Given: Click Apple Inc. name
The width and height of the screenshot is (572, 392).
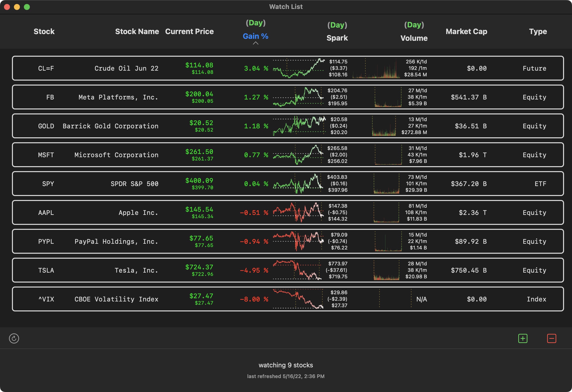Looking at the screenshot, I should [x=139, y=213].
